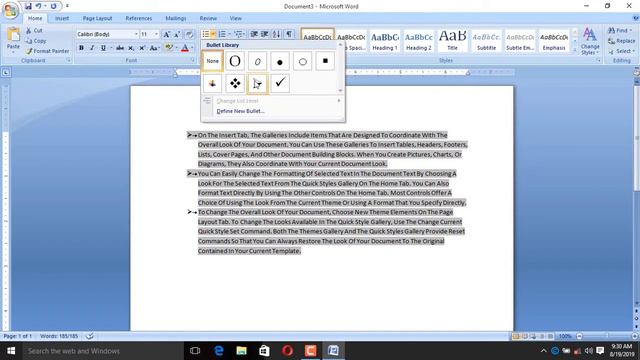The image size is (640, 360).
Task: Choose the colored star bullet
Action: click(212, 84)
